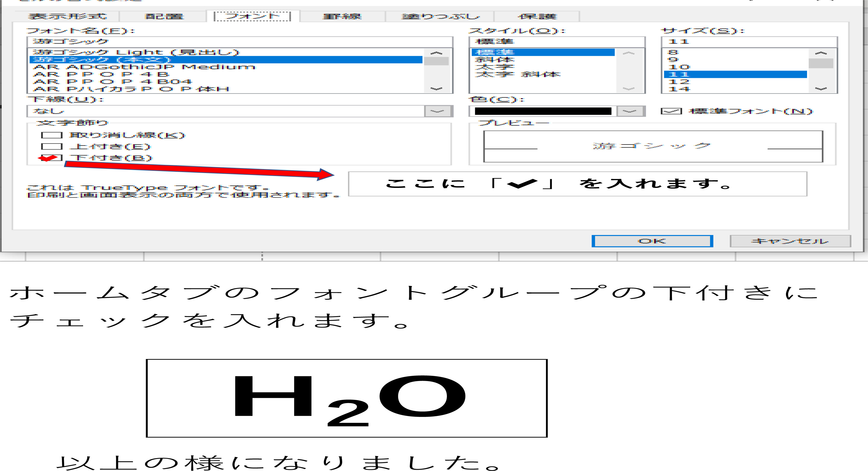Toggle 標準フォント checkbox

coord(671,111)
